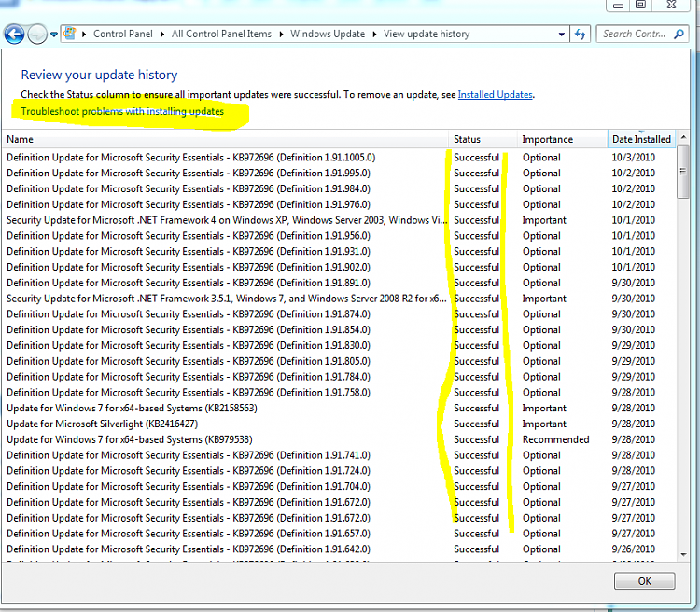The height and width of the screenshot is (612, 700).
Task: Sort by the Status column header
Action: click(483, 139)
